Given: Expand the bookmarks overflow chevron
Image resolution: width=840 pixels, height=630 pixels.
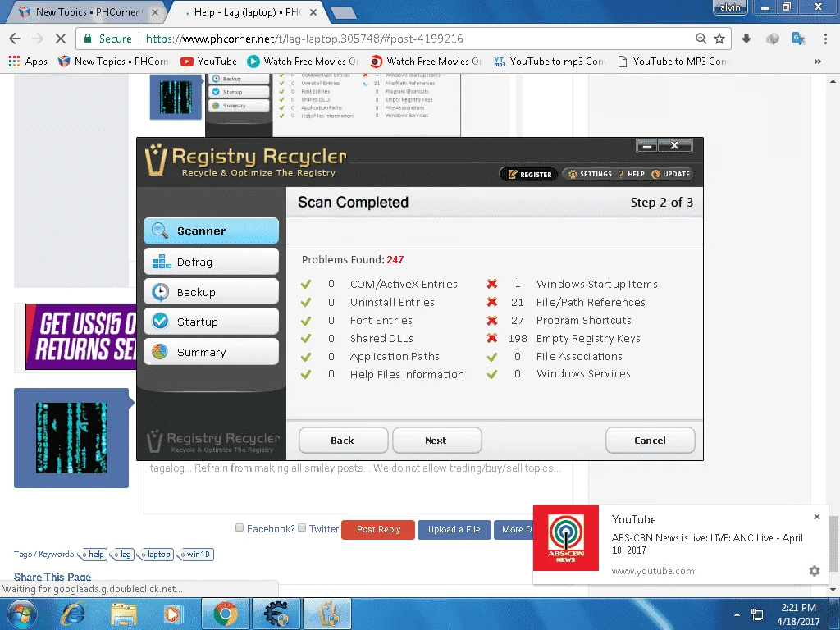Looking at the screenshot, I should pos(818,61).
